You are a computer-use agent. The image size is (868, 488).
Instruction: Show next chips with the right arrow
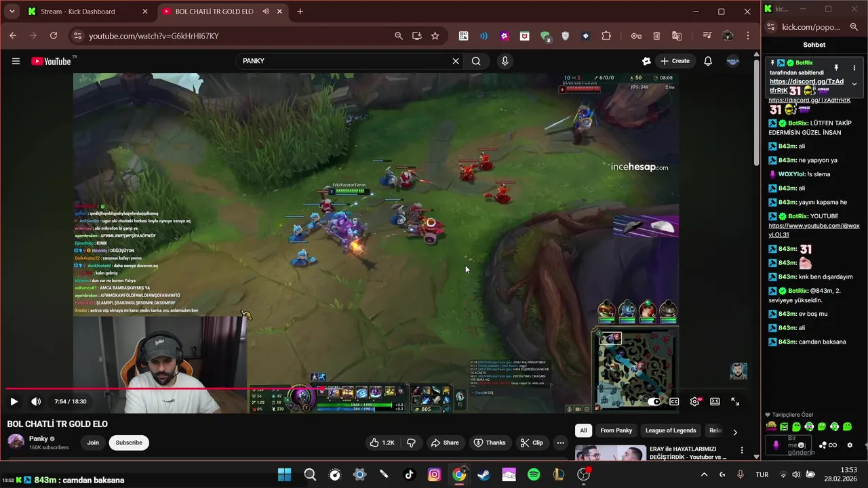coord(735,432)
